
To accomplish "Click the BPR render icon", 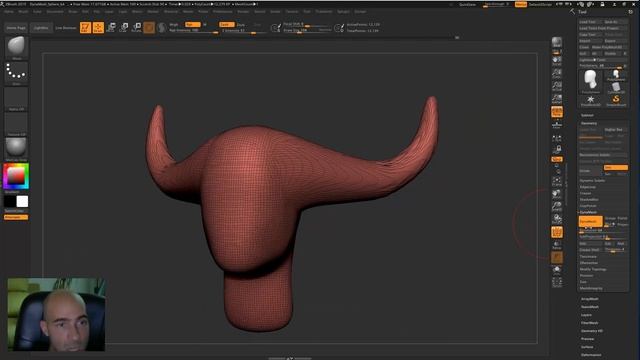I will [x=557, y=43].
